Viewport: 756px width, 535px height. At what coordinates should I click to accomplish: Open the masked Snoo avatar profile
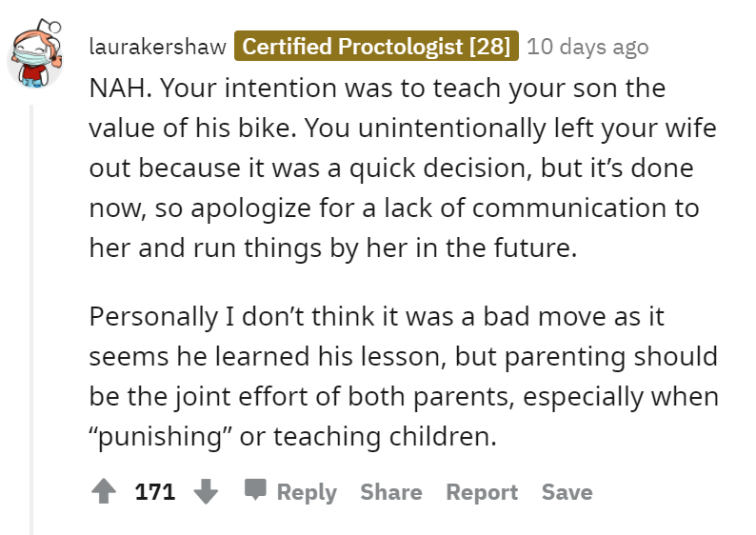pos(35,55)
